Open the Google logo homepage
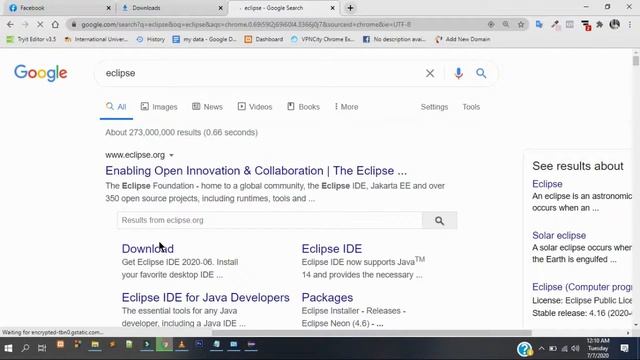Viewport: 640px width, 360px height. tap(40, 73)
